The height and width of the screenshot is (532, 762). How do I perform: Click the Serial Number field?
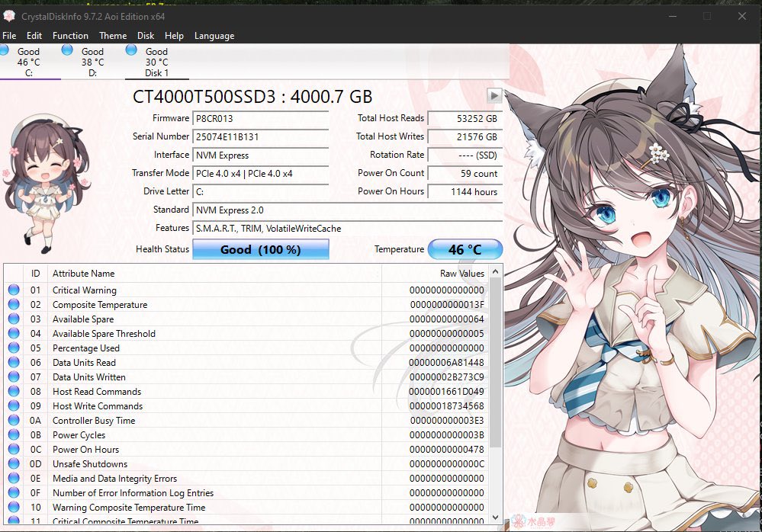tap(260, 137)
